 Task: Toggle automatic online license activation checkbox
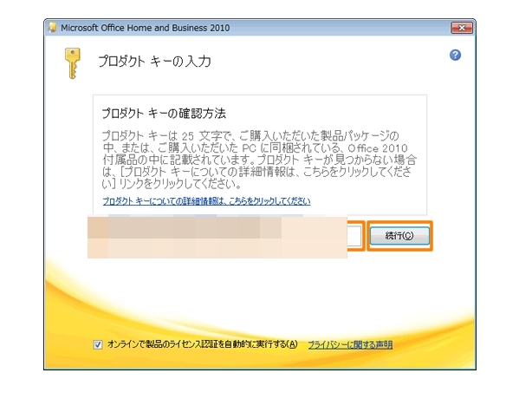pos(98,344)
